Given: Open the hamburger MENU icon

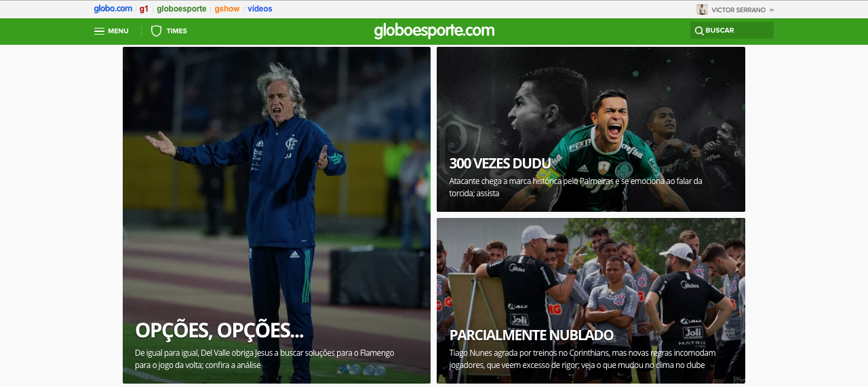Looking at the screenshot, I should (x=99, y=31).
